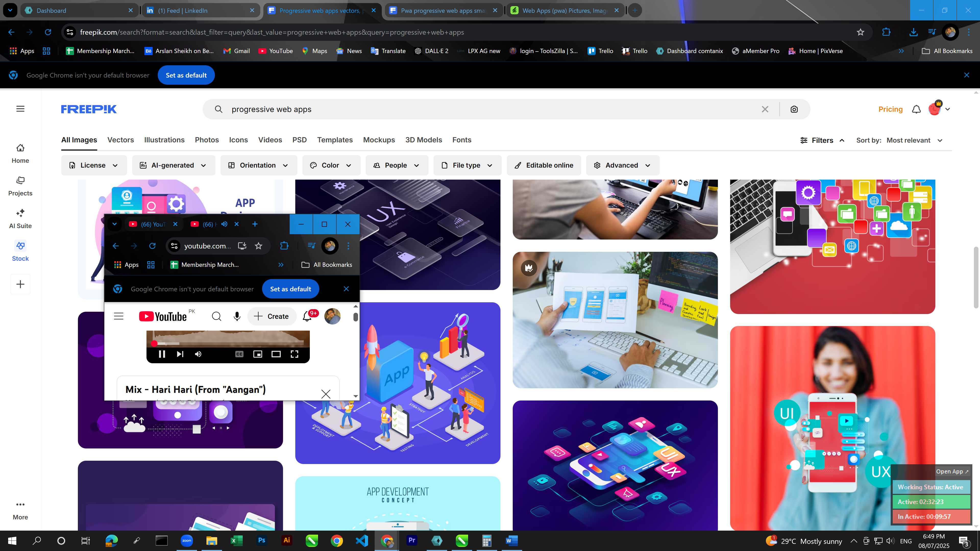
Task: Expand the AI-generated filter dropdown
Action: (x=174, y=165)
